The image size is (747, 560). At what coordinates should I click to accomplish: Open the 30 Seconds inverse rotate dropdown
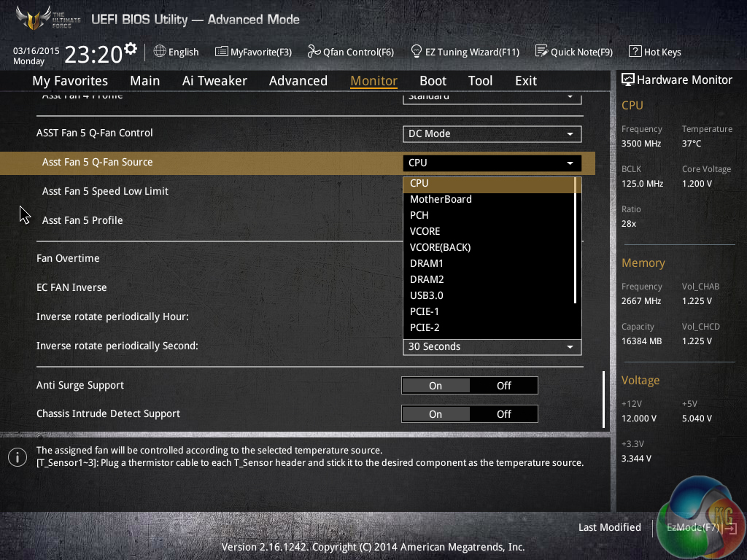(492, 346)
